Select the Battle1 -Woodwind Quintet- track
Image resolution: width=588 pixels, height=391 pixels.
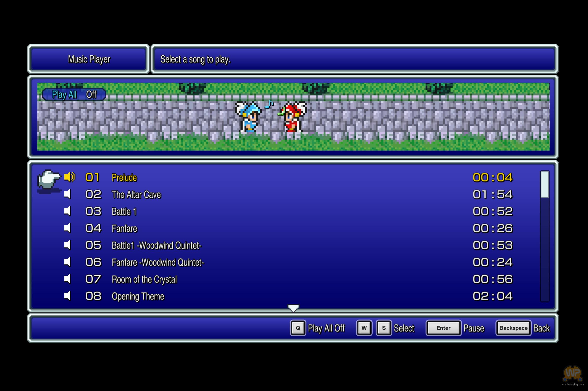point(156,245)
